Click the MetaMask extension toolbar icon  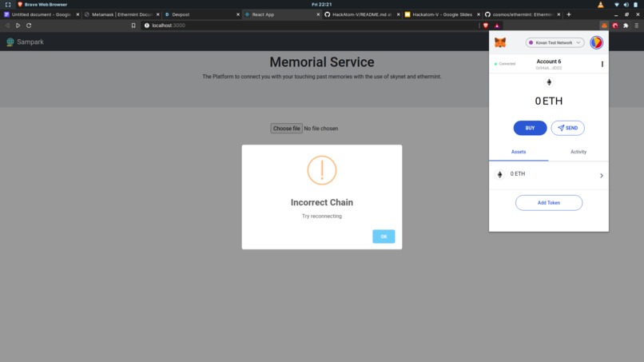click(x=604, y=26)
